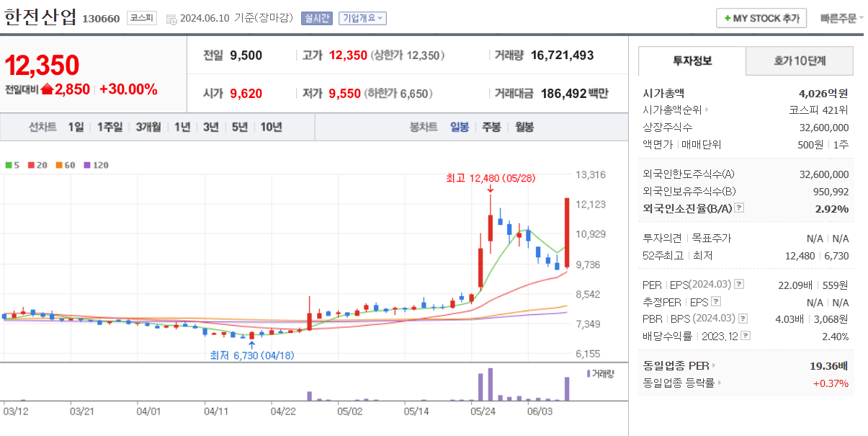Click the 코스피 421위 rank text

(x=818, y=110)
